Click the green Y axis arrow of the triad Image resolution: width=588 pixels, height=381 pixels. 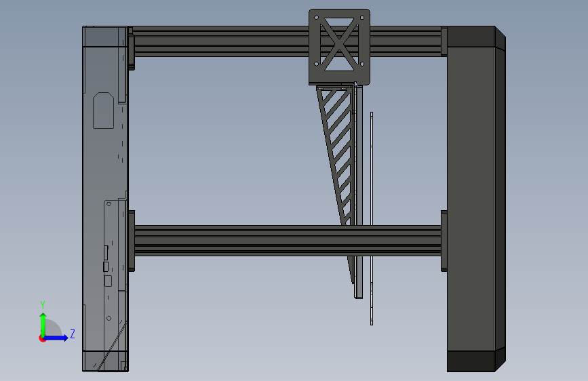(x=43, y=324)
